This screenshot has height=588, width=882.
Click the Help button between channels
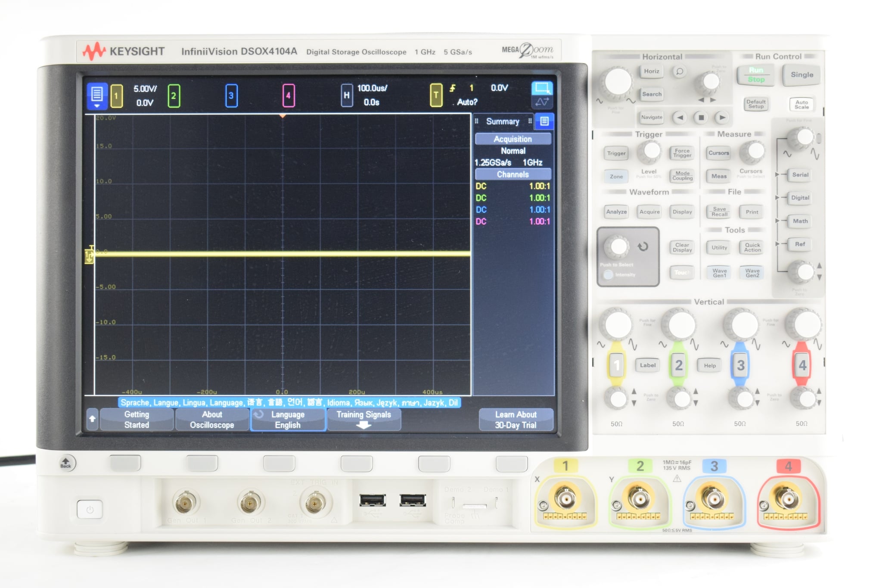[710, 365]
